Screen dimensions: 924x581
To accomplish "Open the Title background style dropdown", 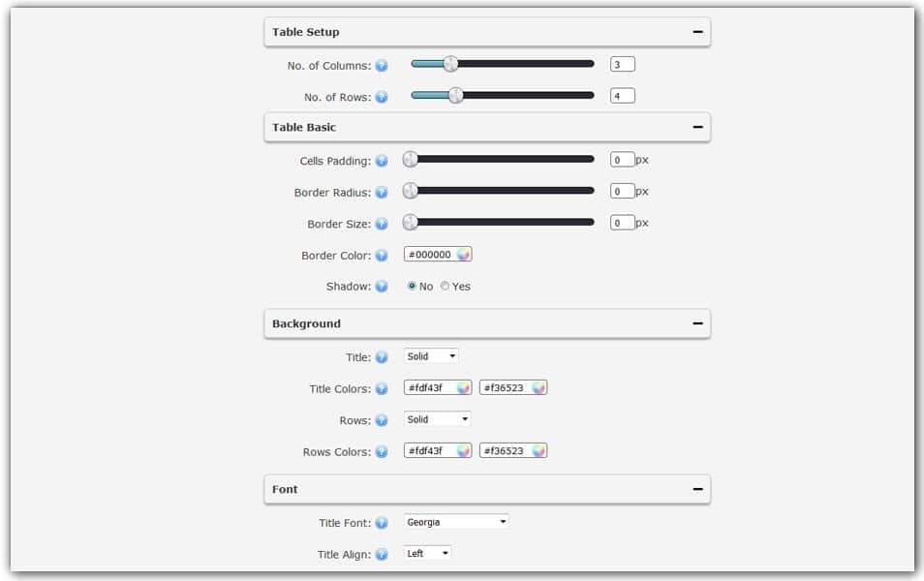I will click(430, 355).
